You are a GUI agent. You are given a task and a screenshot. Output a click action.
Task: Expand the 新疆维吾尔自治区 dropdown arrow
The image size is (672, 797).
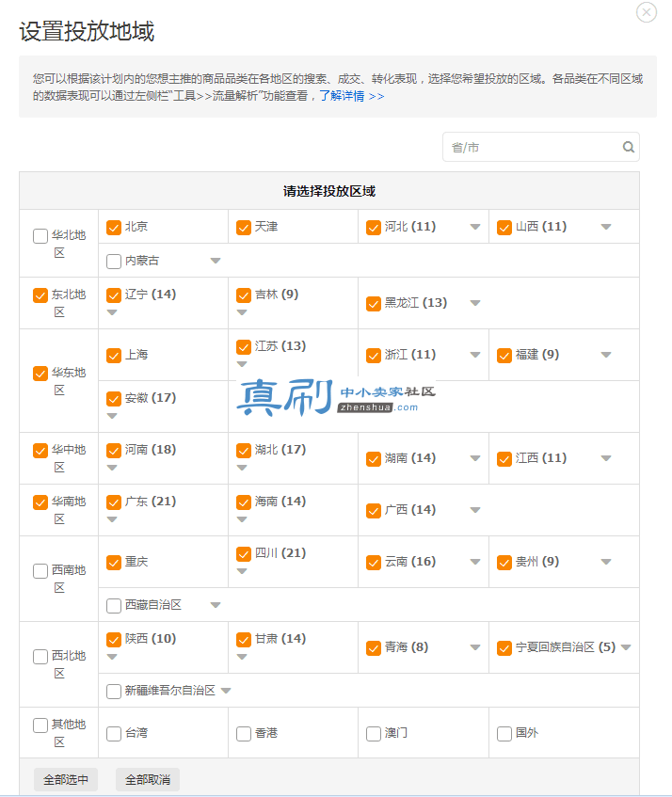[x=226, y=691]
